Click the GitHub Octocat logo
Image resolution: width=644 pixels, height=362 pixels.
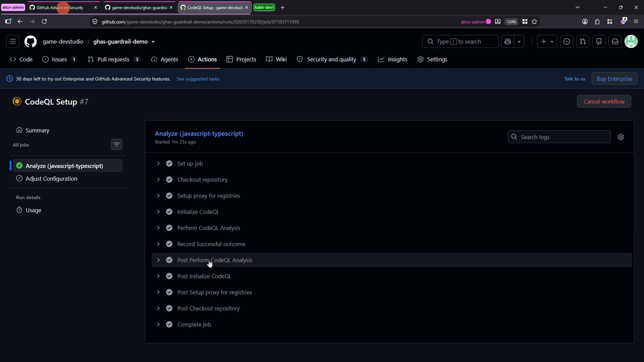point(31,42)
